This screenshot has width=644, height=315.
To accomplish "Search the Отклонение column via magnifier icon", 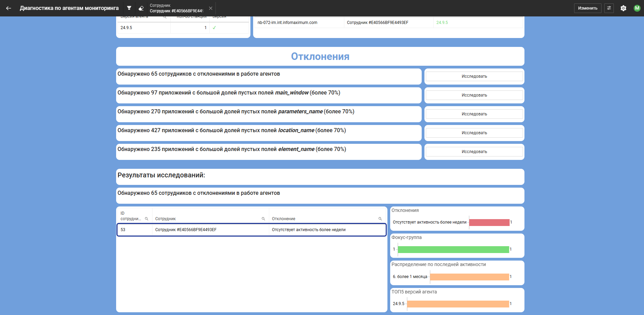I will click(380, 219).
